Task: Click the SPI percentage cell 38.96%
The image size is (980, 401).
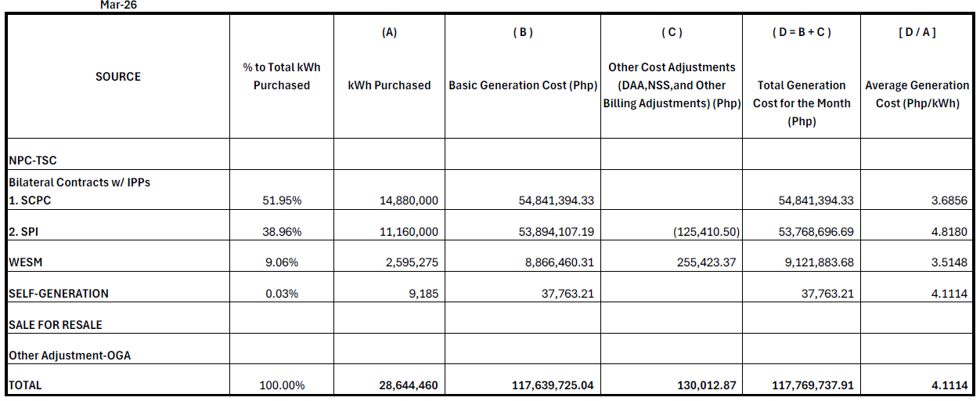Action: pos(282,232)
